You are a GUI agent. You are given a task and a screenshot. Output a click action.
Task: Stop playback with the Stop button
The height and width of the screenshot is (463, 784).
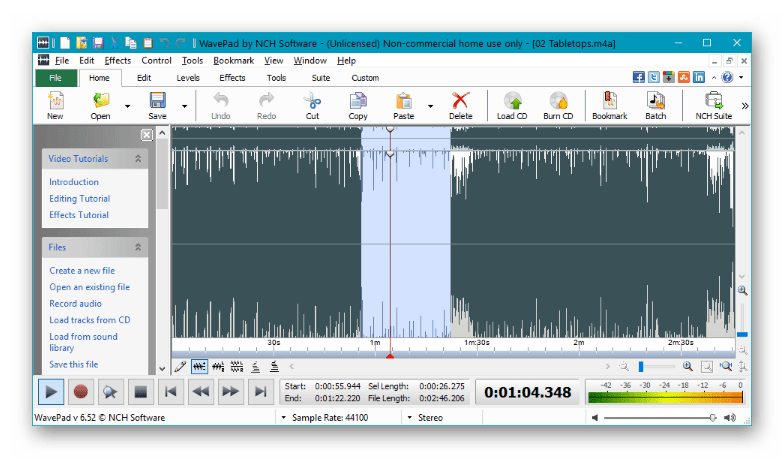(140, 392)
